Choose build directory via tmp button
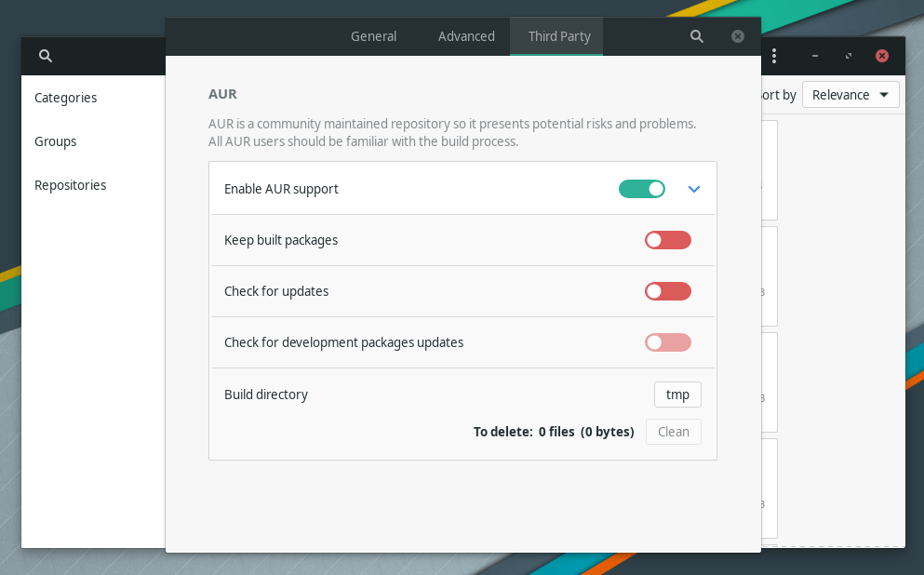The image size is (924, 575). pos(677,394)
